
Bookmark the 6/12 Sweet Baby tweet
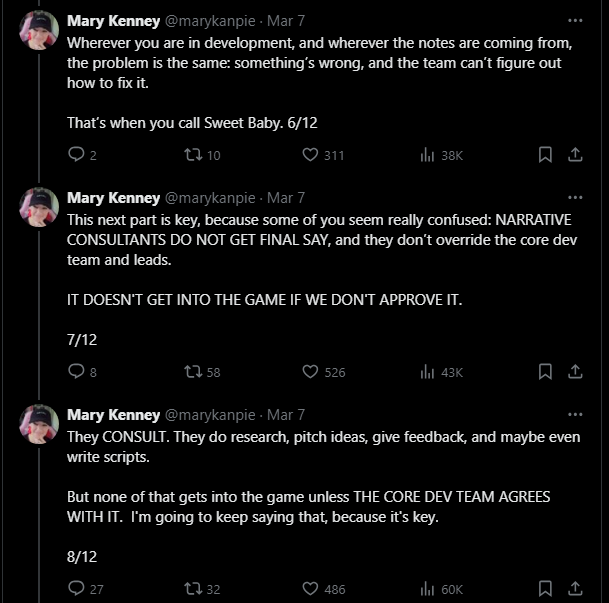545,155
